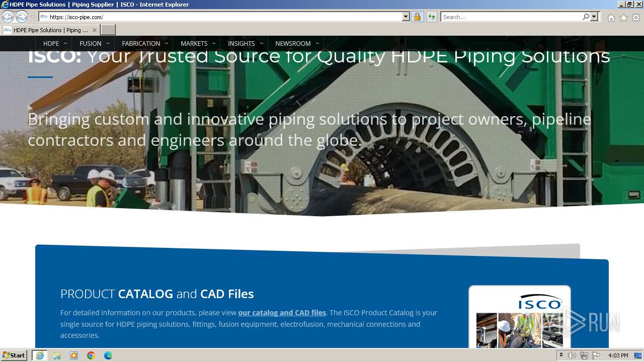This screenshot has height=362, width=644.
Task: Launch media player taskbar icon
Action: [74, 355]
